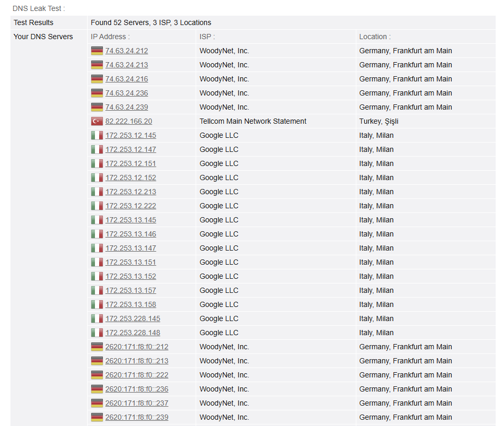Image resolution: width=504 pixels, height=426 pixels.
Task: Click the Germany flag beside 74.63.24.236
Action: point(97,93)
